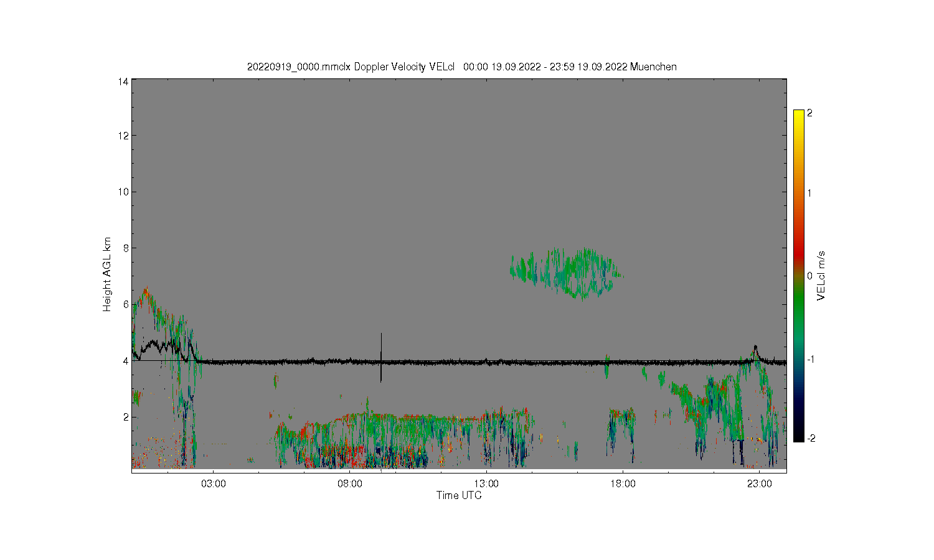Click the height tick label '14'

(123, 82)
